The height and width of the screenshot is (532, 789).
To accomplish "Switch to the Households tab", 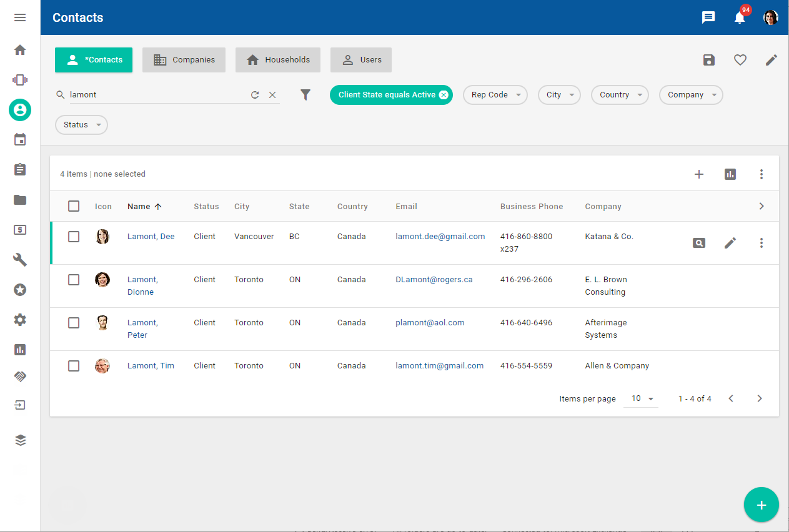I will [x=277, y=60].
